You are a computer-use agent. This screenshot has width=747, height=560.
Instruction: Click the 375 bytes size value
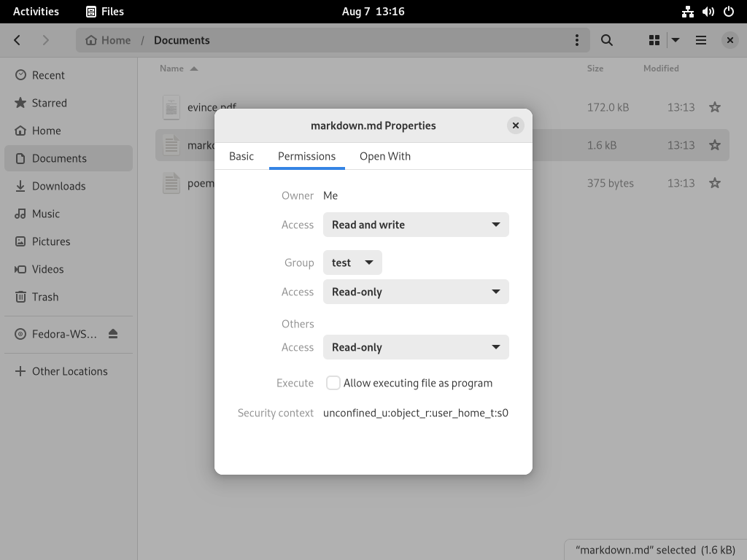click(x=611, y=183)
